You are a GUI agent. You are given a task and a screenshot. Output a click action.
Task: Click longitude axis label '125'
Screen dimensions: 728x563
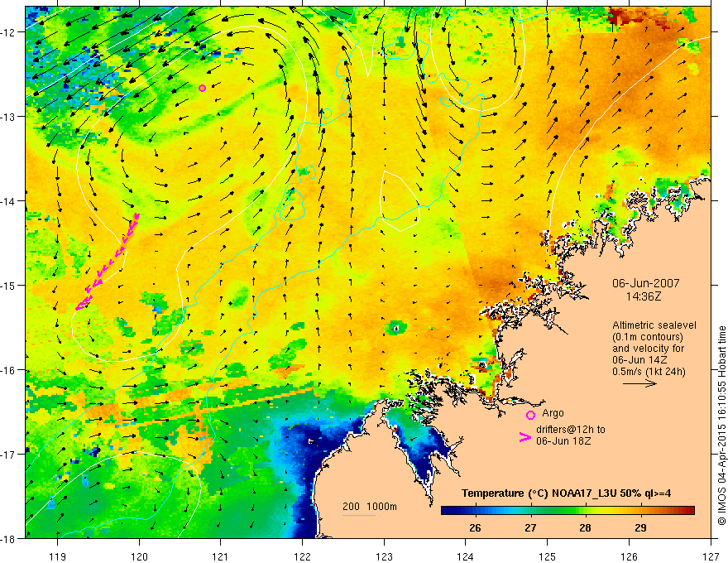(x=548, y=556)
